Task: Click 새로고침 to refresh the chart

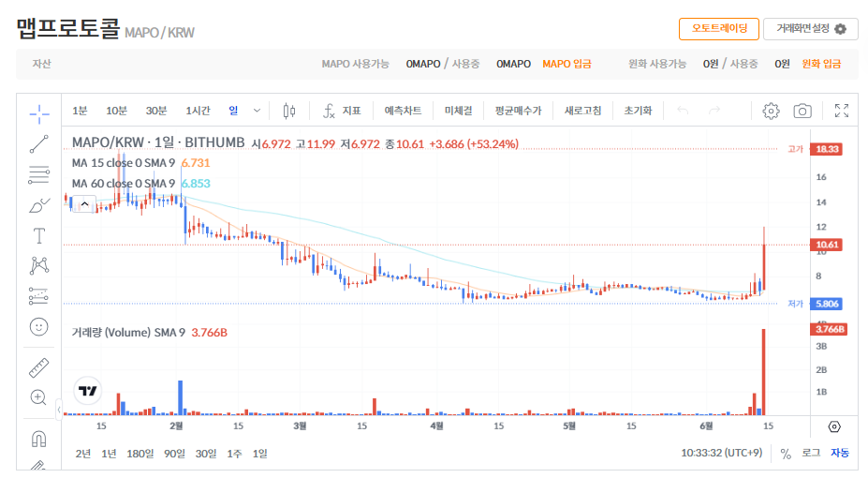Action: [x=583, y=111]
